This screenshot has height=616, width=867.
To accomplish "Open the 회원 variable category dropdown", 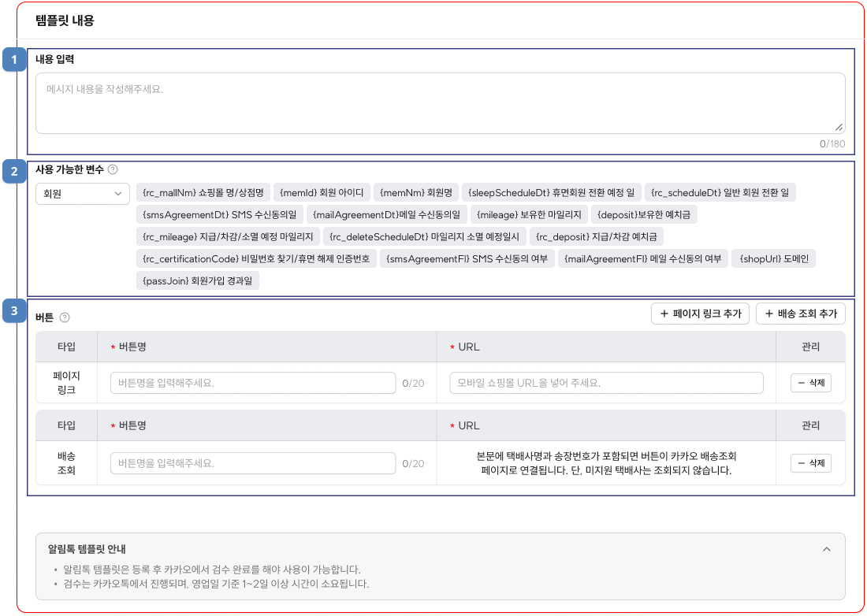I will point(83,193).
